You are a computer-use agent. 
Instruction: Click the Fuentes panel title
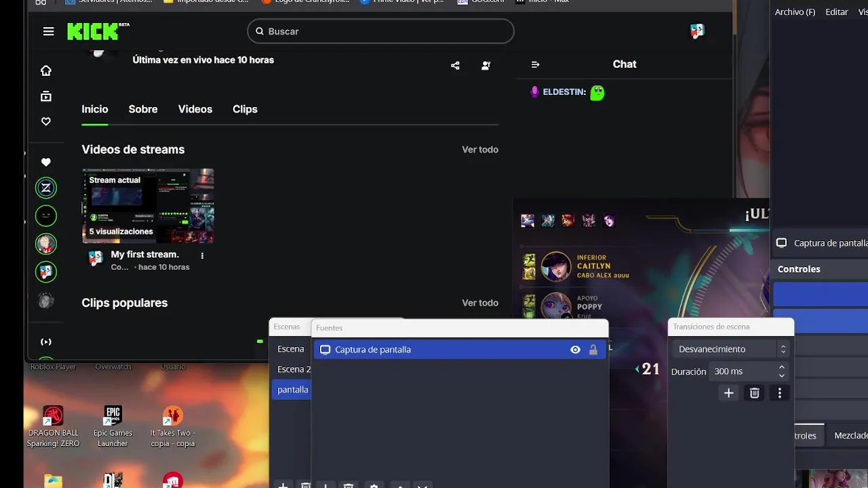330,328
